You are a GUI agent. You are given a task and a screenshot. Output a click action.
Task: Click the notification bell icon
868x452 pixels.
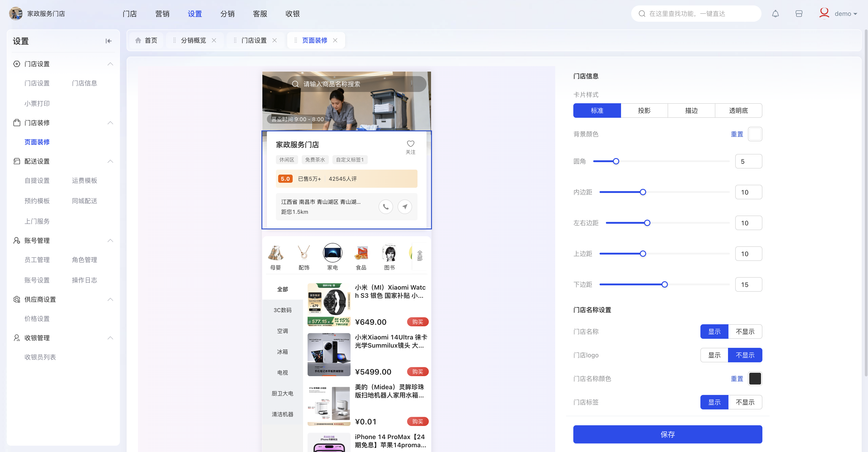point(775,14)
